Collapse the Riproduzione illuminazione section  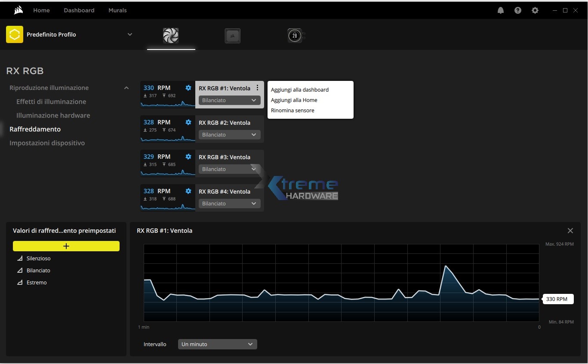tap(126, 88)
